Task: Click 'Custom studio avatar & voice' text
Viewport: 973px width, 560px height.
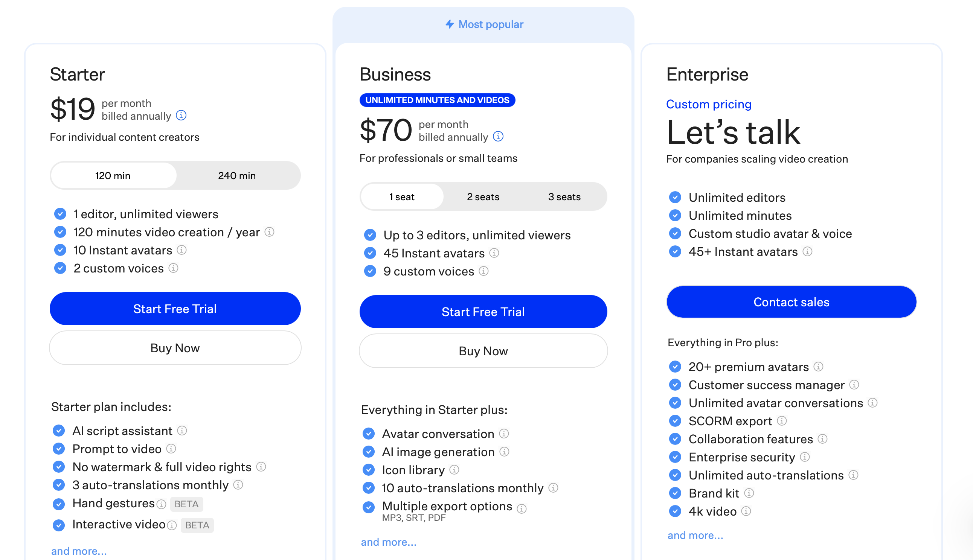Action: [x=770, y=233]
